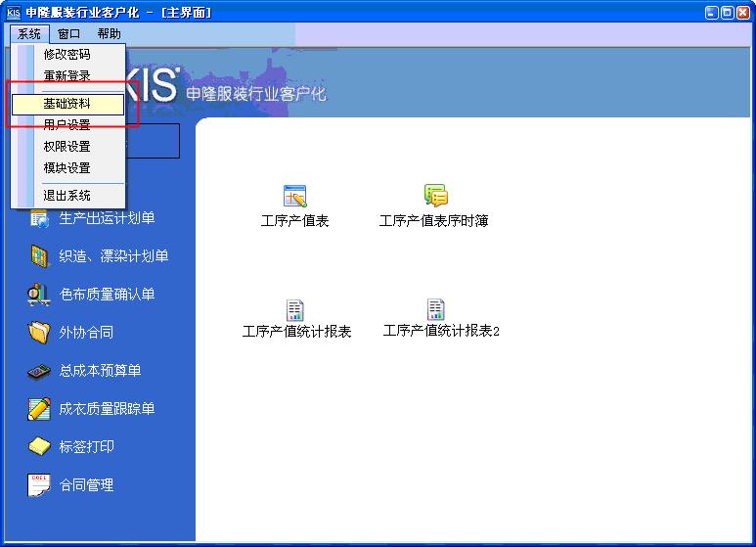The image size is (756, 547).
Task: Click the 色布质量确认单 sidebar icon
Action: coord(39,295)
